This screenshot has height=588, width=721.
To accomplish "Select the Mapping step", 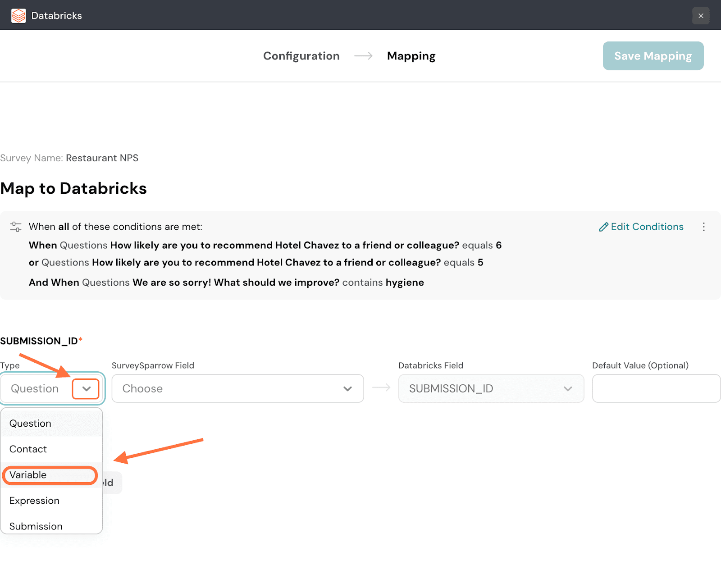I will (x=411, y=56).
